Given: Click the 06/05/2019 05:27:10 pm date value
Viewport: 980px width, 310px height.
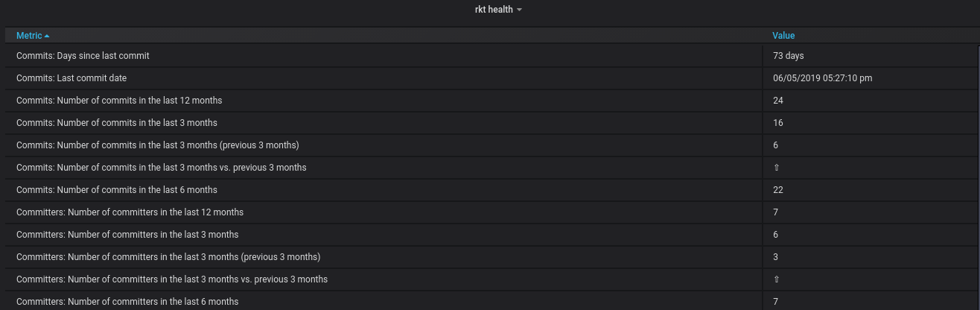Looking at the screenshot, I should point(823,78).
